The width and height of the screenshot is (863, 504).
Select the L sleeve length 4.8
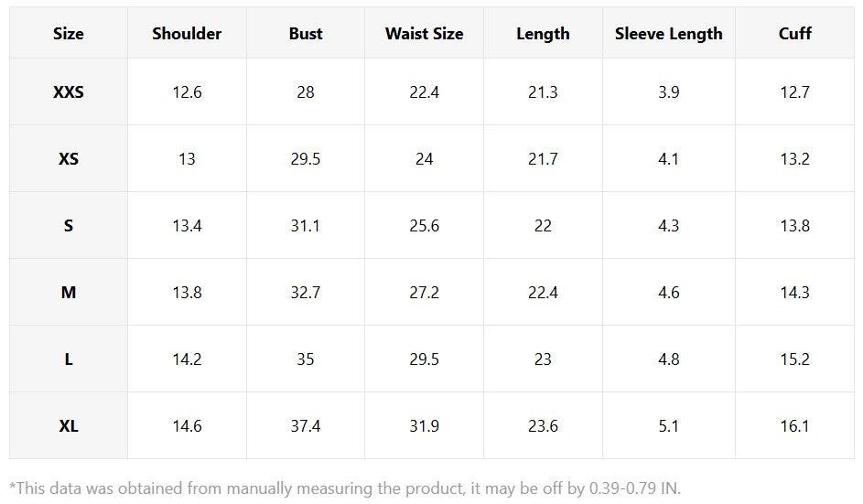click(x=668, y=359)
